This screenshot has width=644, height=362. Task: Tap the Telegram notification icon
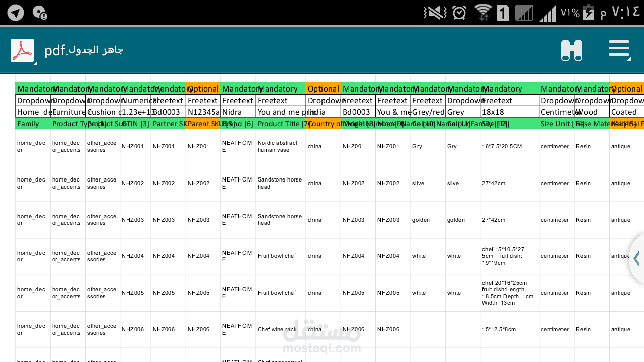tap(16, 13)
